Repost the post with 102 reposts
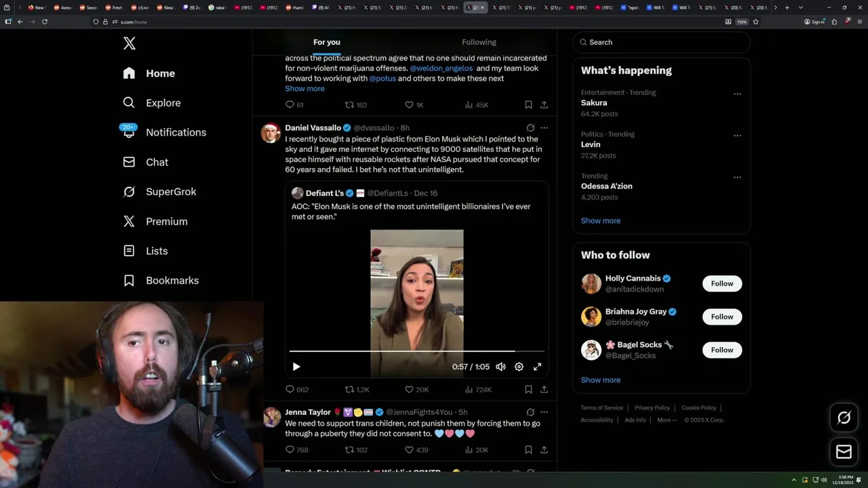The width and height of the screenshot is (868, 488). click(x=356, y=450)
